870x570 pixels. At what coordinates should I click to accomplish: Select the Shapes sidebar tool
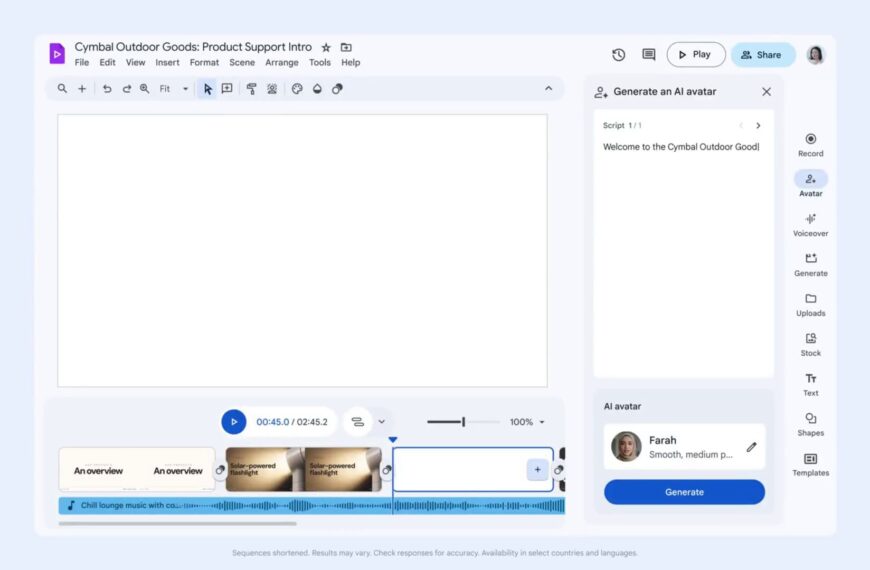(x=810, y=423)
